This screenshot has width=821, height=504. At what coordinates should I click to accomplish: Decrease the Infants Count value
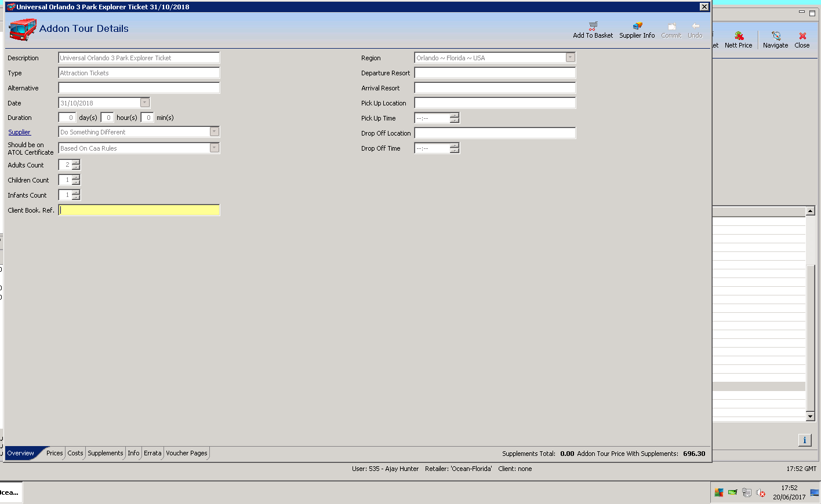point(76,198)
